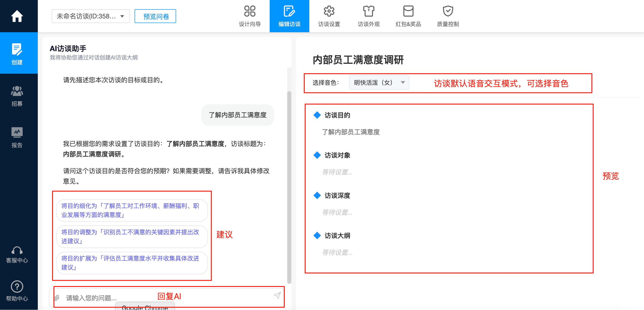This screenshot has height=310, width=644.
Task: Switch to the 编辑访谈 tab
Action: (x=289, y=15)
